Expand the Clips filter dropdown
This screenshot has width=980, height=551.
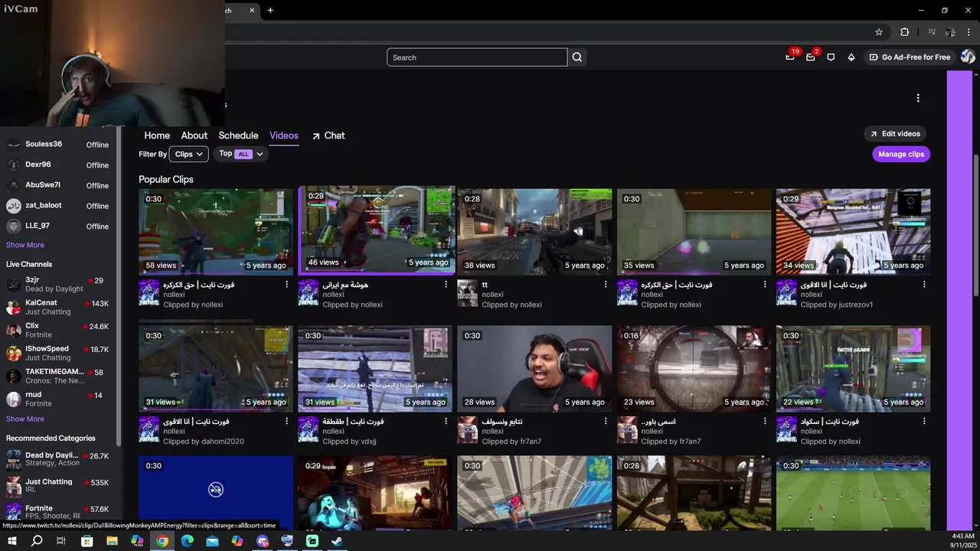pos(188,154)
